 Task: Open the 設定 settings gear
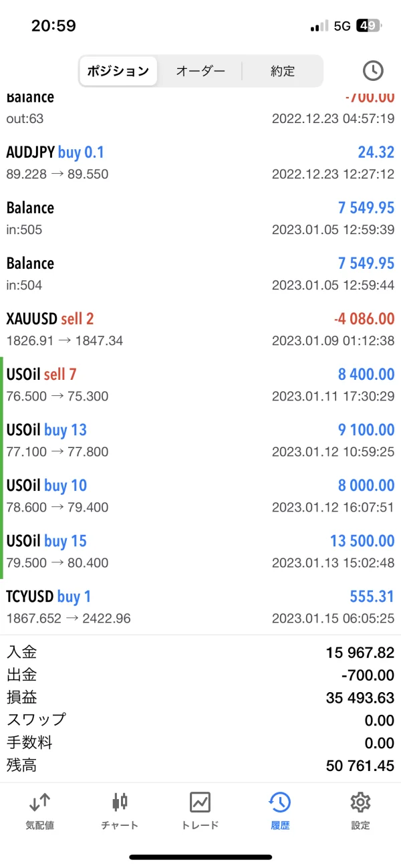point(360,810)
